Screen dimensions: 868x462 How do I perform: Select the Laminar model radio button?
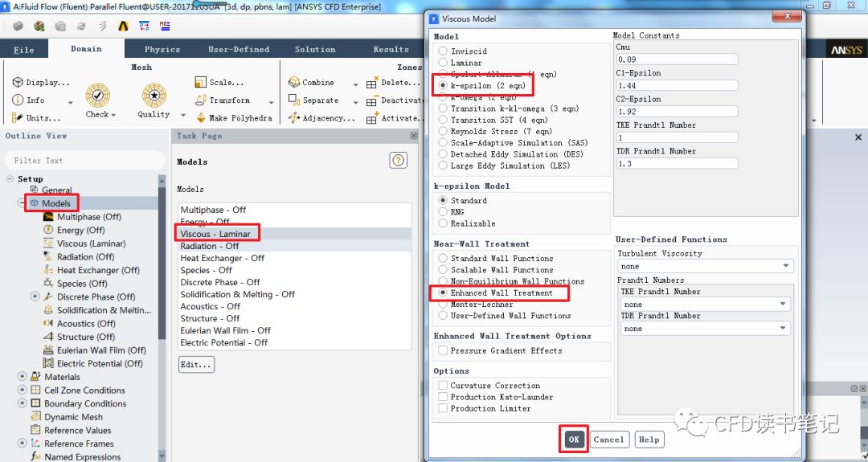click(443, 63)
